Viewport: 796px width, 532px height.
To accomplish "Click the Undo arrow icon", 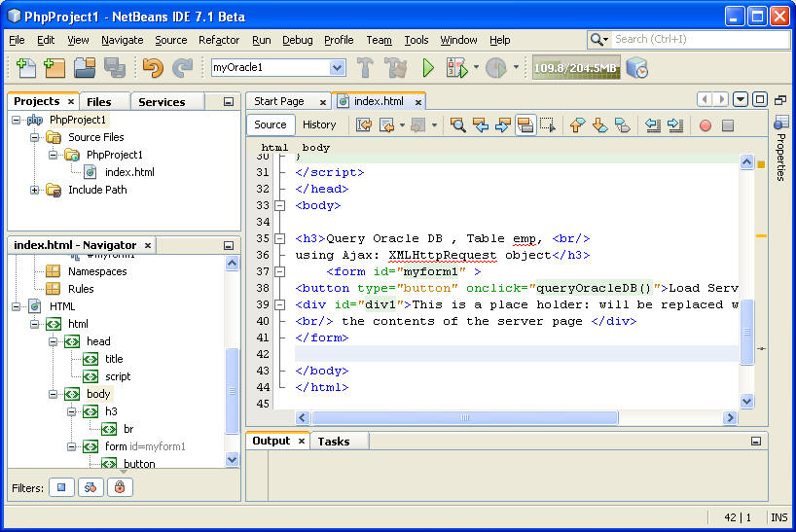I will (153, 67).
